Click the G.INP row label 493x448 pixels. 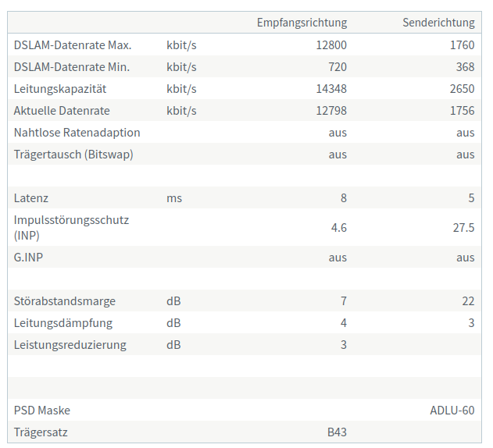point(28,258)
